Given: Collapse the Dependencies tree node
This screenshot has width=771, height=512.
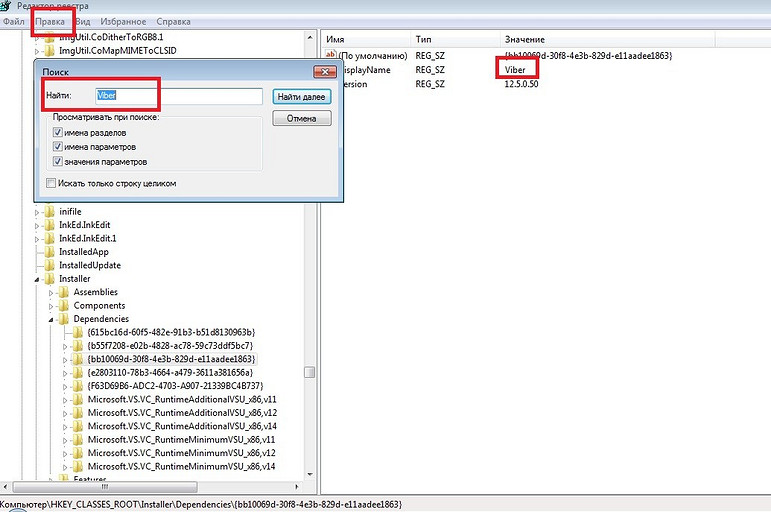Looking at the screenshot, I should pos(52,319).
